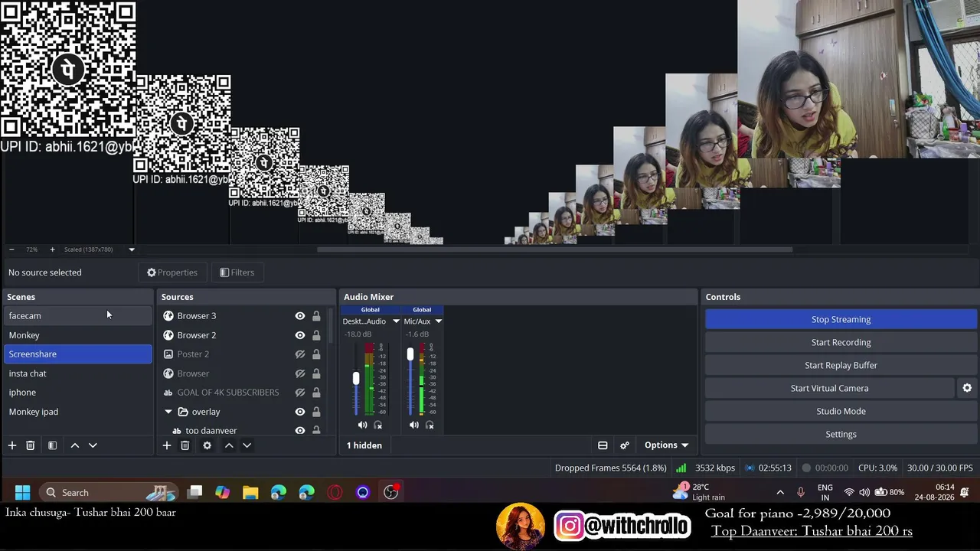Collapse the overlay group
Viewport: 980px width, 551px height.
click(x=168, y=412)
